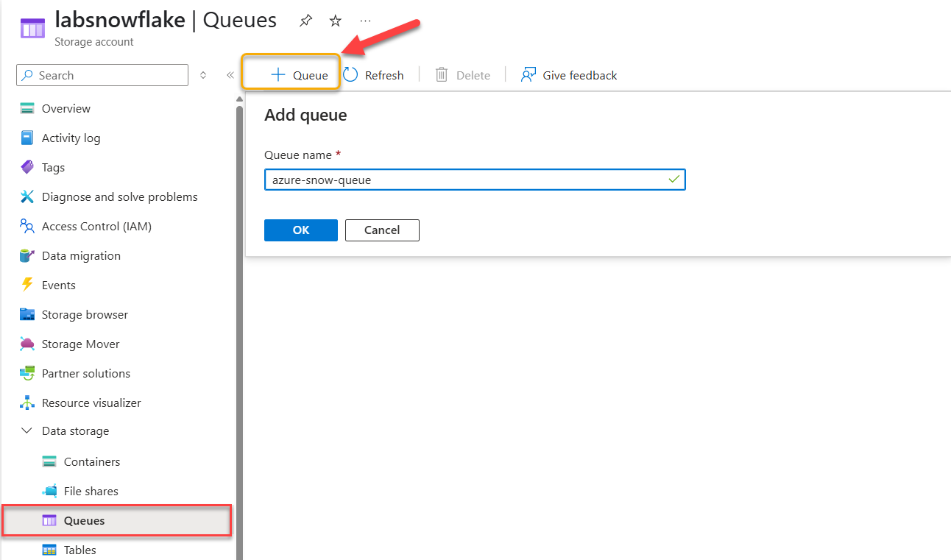Open Give feedback
Screen dimensions: 951x560
point(569,75)
